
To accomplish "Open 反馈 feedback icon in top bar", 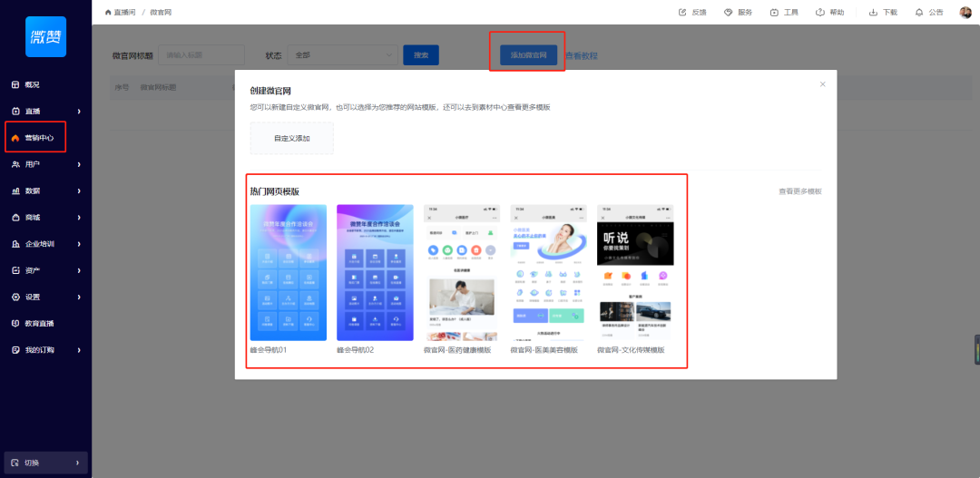I will click(x=682, y=13).
